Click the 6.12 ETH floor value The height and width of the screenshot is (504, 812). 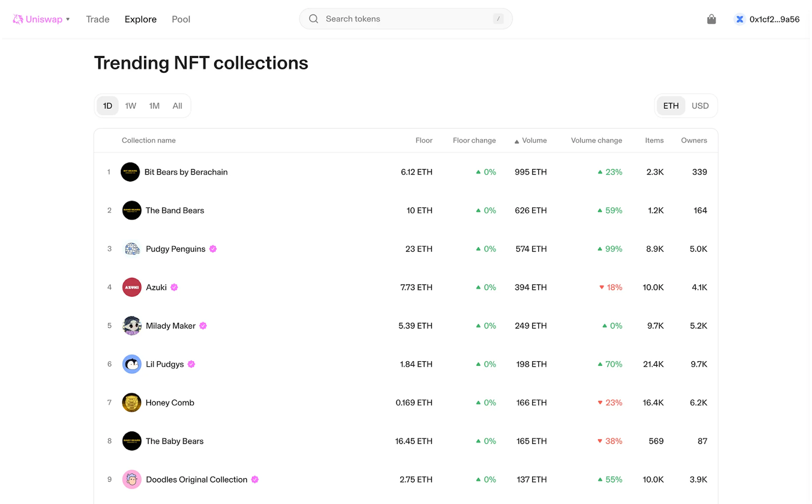416,172
